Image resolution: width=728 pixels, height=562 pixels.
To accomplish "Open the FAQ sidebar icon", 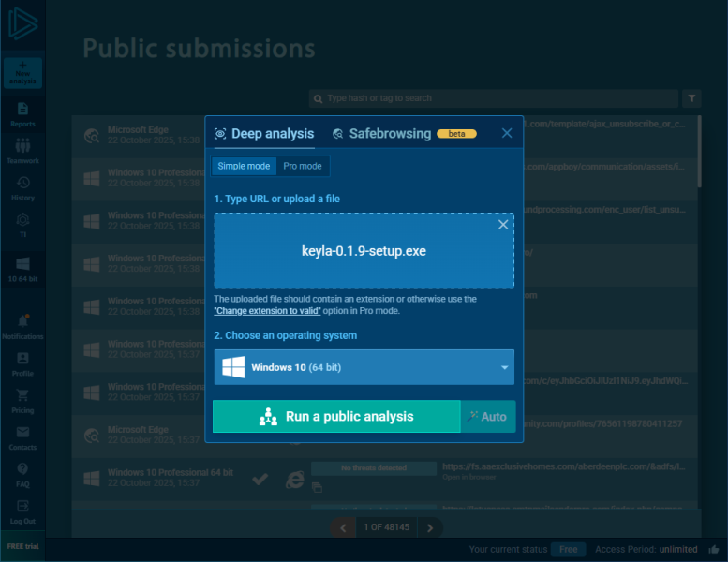I will tap(22, 473).
